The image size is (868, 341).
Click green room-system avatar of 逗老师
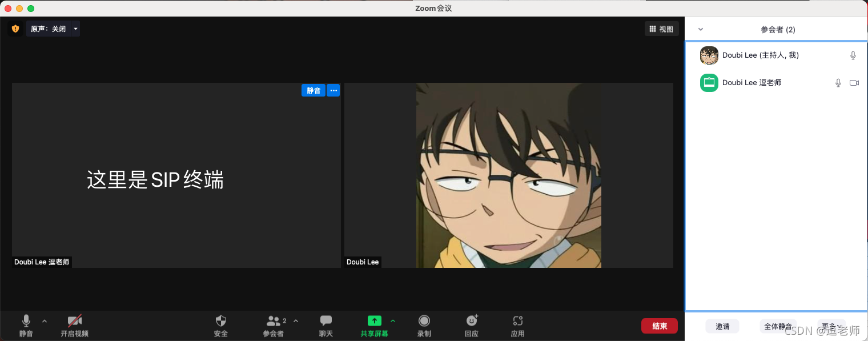coord(709,83)
